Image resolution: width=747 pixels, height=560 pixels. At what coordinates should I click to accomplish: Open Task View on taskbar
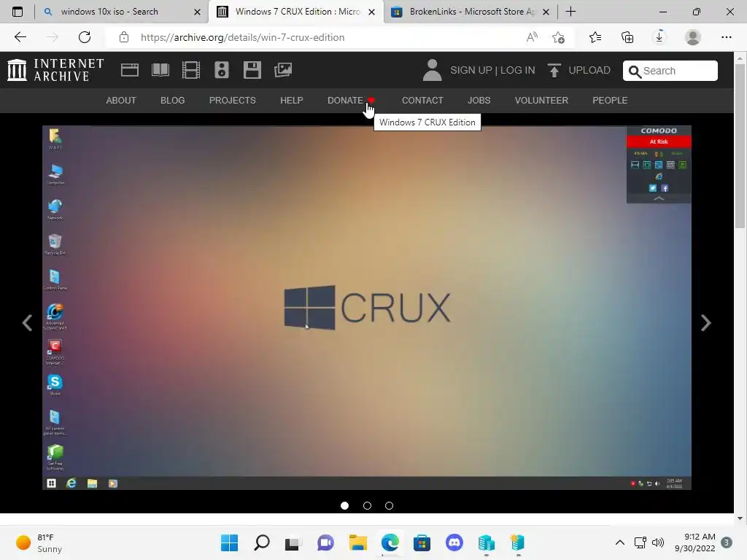coord(293,542)
